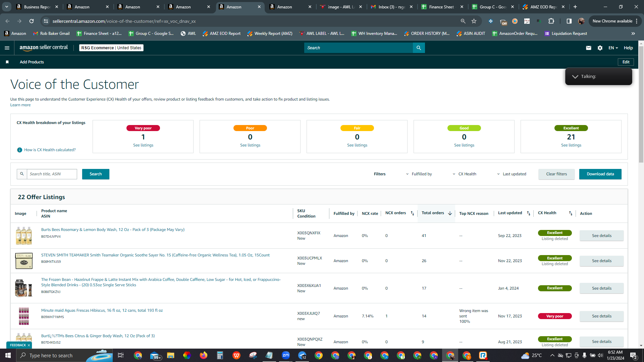This screenshot has height=362, width=644.
Task: Open the Calculator from the taskbar
Action: tap(220, 355)
